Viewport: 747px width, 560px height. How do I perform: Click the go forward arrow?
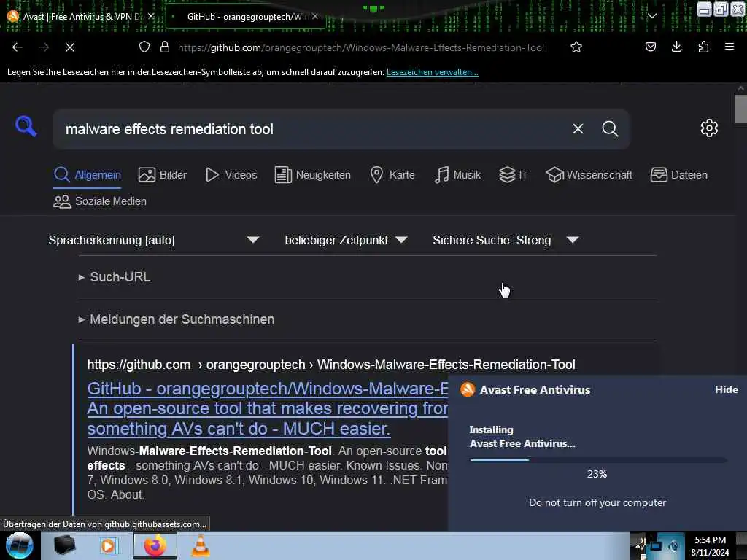click(44, 47)
